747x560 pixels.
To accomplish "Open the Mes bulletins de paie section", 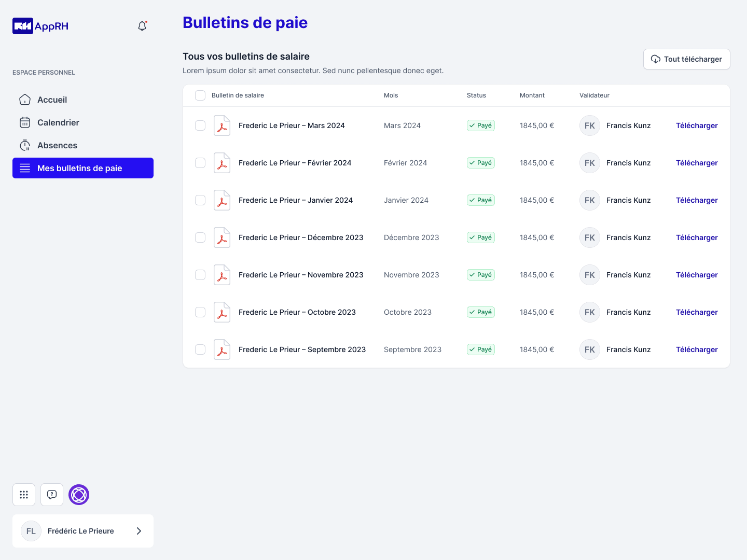I will coord(79,168).
